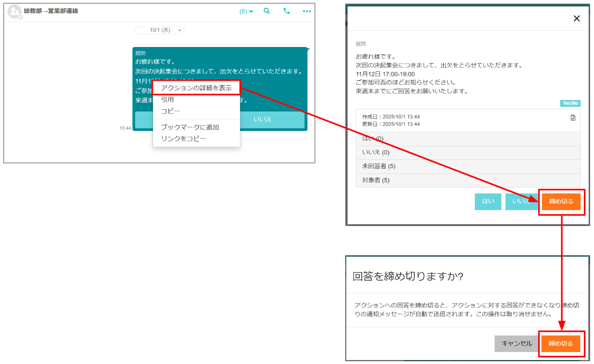Choose ブックマークに追加 from the context menu
The image size is (594, 364).
pyautogui.click(x=190, y=127)
